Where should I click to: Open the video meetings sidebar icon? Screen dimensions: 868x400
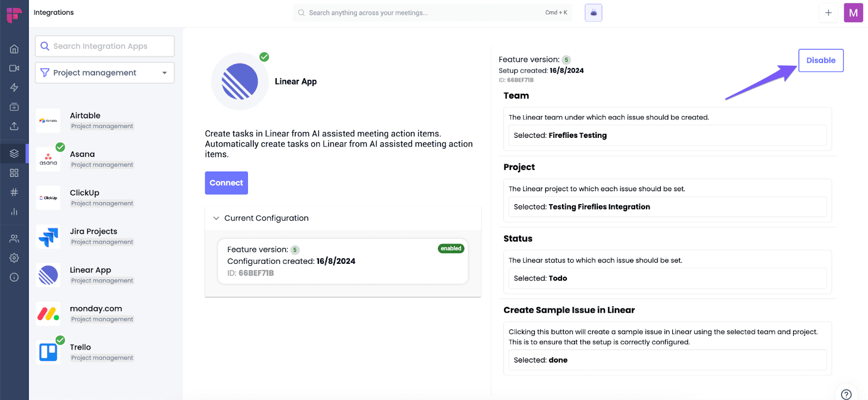coord(14,68)
